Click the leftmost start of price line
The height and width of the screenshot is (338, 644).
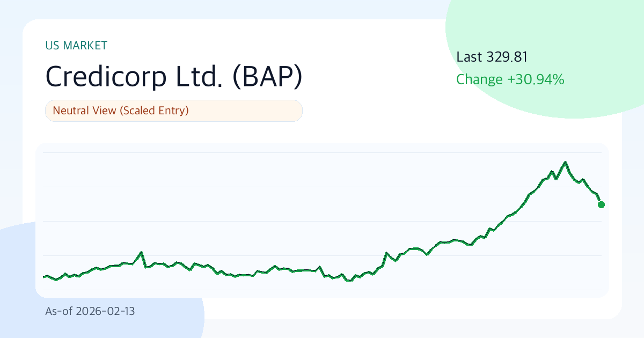(x=43, y=277)
